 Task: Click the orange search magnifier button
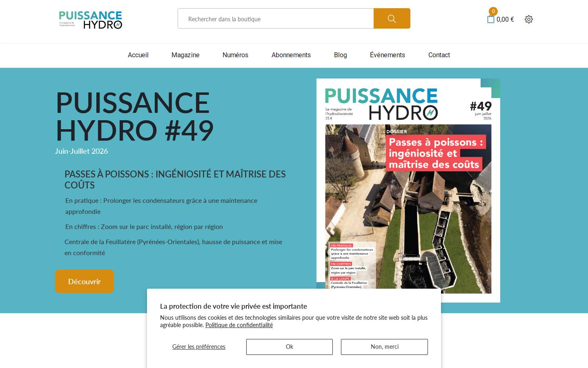(x=392, y=18)
